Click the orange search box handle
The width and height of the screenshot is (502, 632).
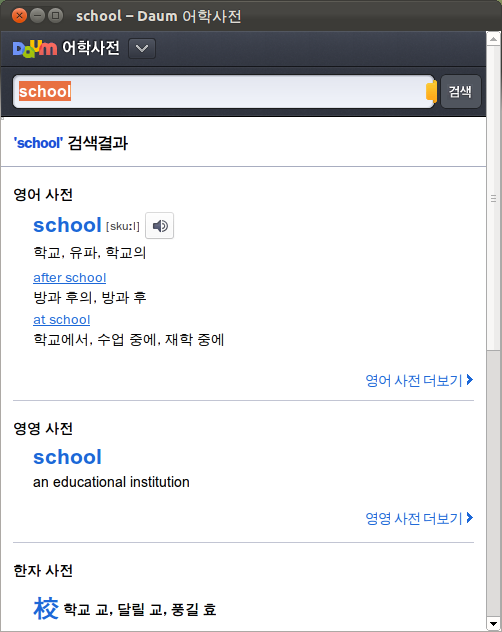click(x=431, y=91)
